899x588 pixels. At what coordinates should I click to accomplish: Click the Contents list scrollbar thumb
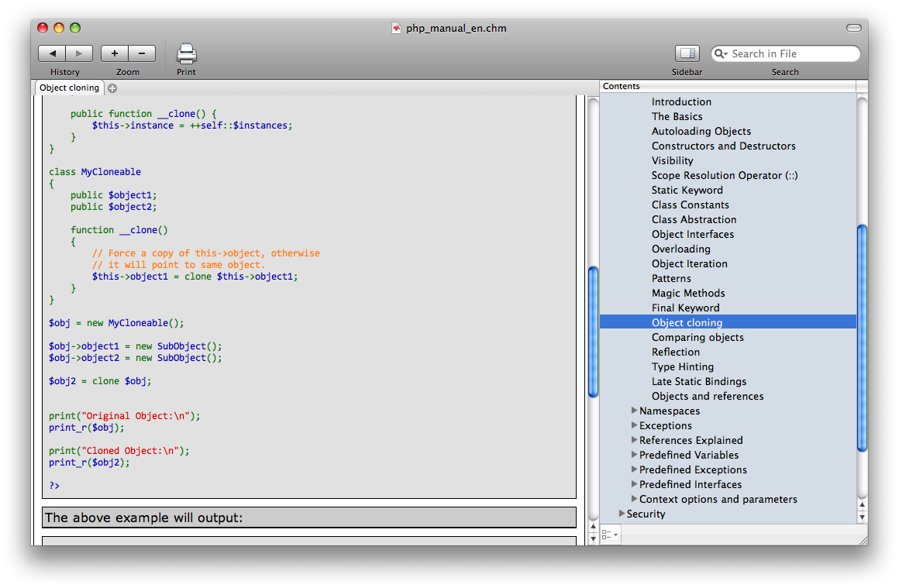(862, 337)
